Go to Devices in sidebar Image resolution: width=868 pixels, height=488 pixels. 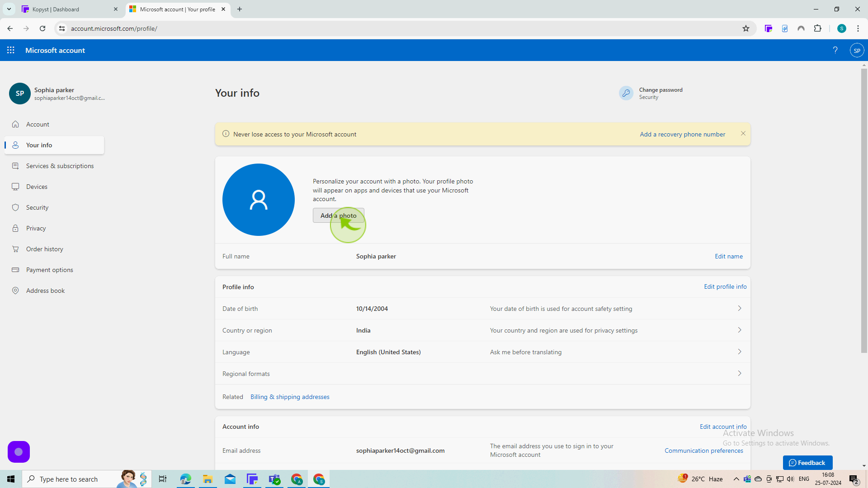click(x=54, y=187)
